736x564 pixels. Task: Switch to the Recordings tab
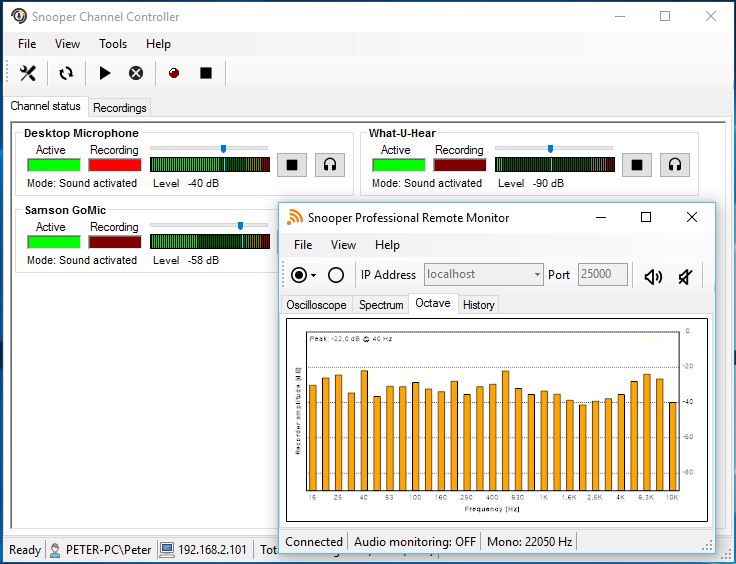[x=120, y=107]
